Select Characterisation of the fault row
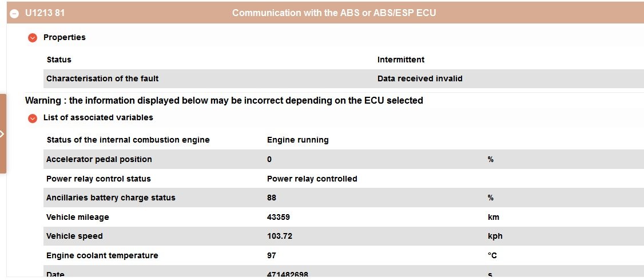 [x=344, y=78]
